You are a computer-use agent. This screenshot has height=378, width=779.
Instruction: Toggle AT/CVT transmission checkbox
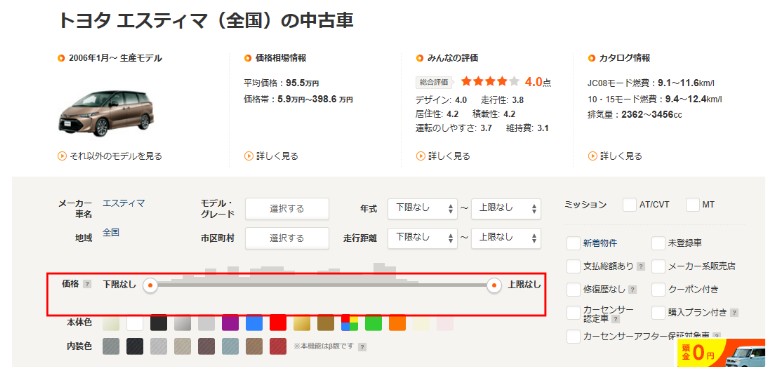coord(629,205)
